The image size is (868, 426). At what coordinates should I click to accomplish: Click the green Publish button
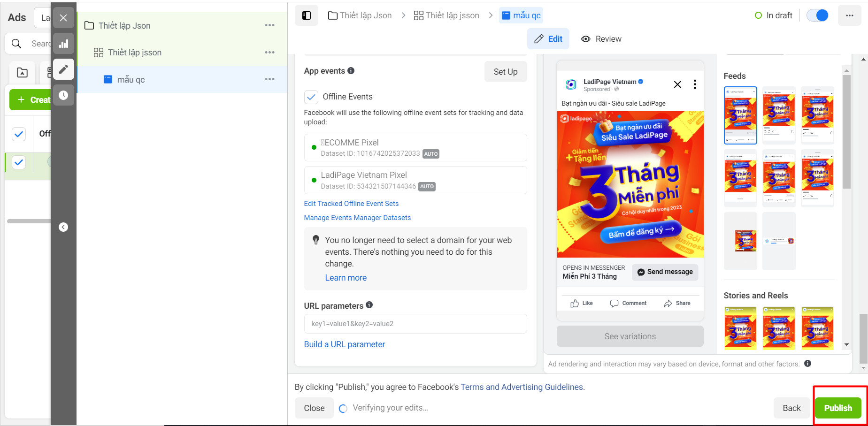pyautogui.click(x=838, y=408)
